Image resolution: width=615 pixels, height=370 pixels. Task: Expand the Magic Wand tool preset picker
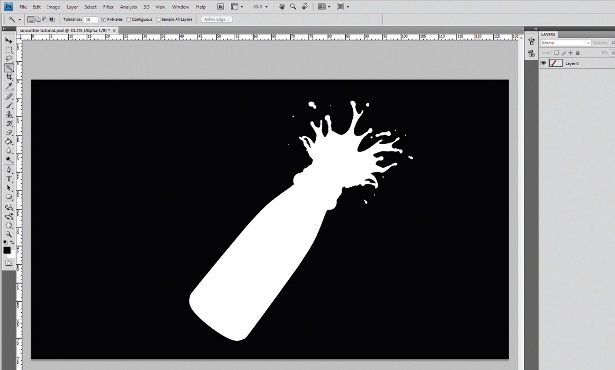[x=14, y=19]
